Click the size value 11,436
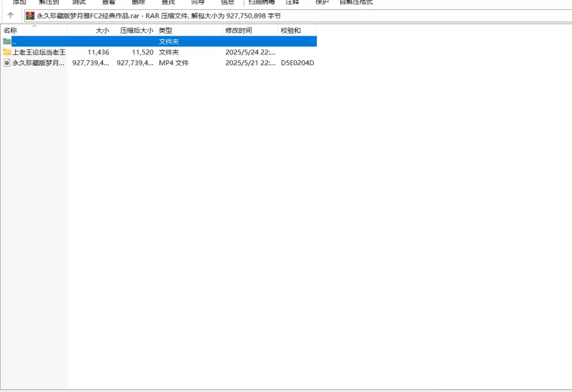The height and width of the screenshot is (392, 572). coord(99,52)
